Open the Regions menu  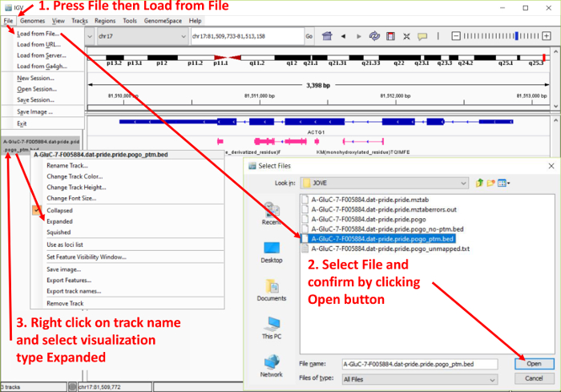pos(105,21)
